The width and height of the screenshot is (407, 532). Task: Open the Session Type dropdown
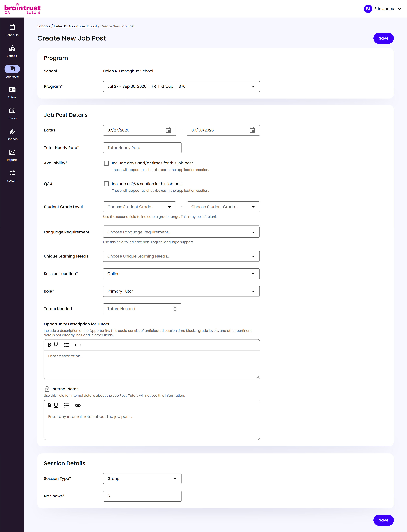(142, 478)
